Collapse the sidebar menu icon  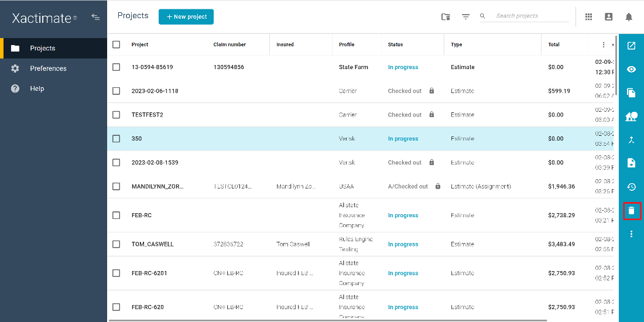click(95, 17)
